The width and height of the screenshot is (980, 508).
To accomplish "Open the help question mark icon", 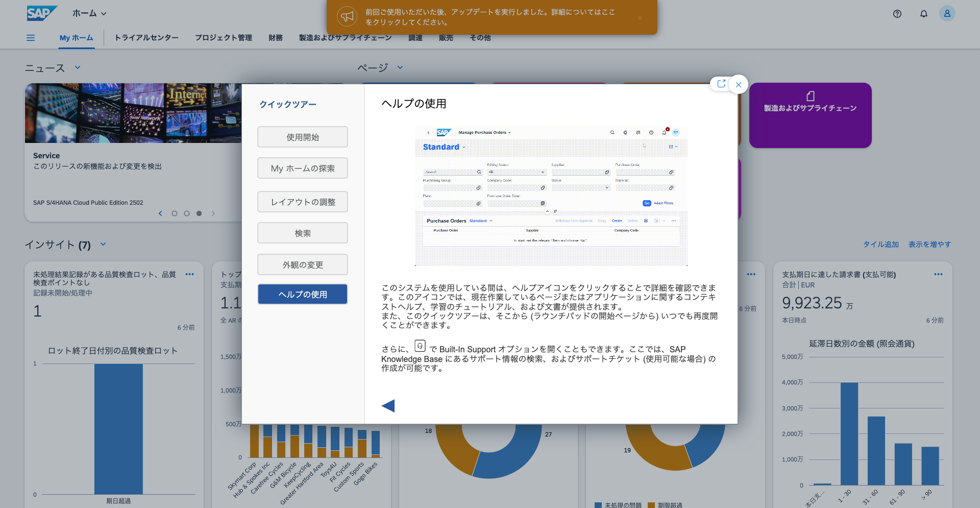I will pyautogui.click(x=897, y=14).
